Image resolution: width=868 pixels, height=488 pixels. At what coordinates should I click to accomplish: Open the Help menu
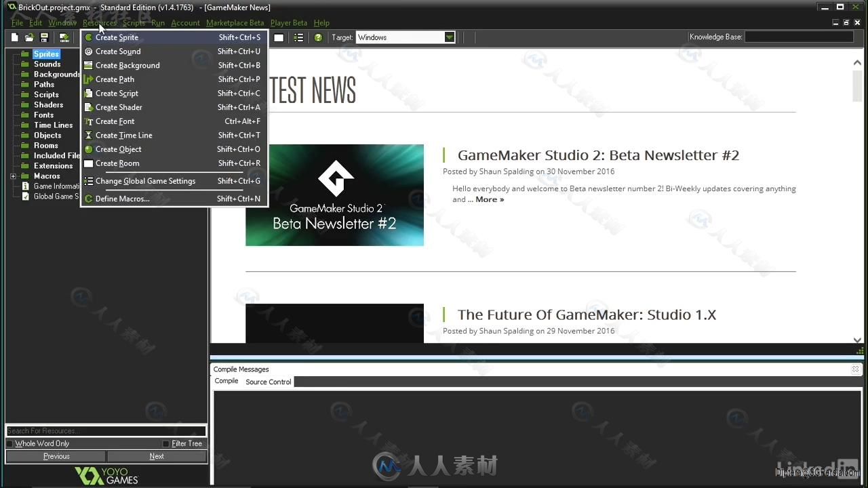[x=321, y=23]
